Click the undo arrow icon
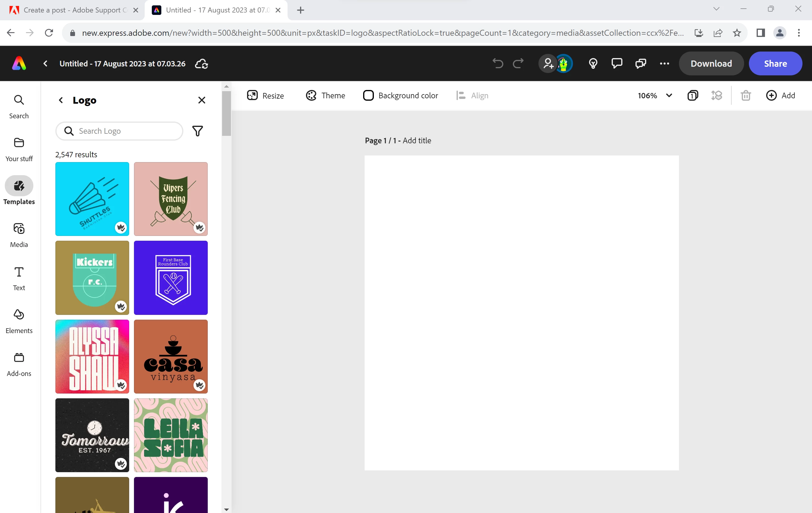Image resolution: width=812 pixels, height=513 pixels. pos(497,63)
